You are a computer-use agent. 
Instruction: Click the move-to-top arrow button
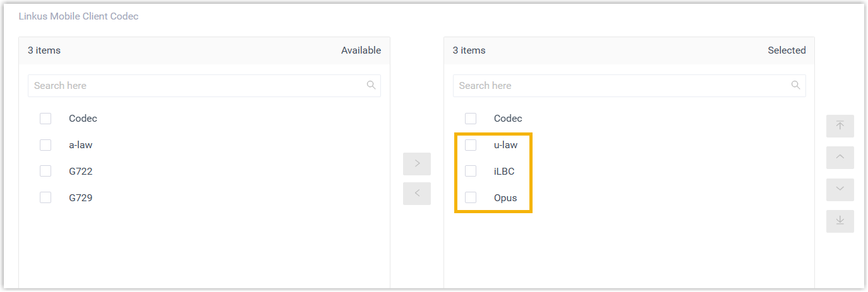(840, 126)
